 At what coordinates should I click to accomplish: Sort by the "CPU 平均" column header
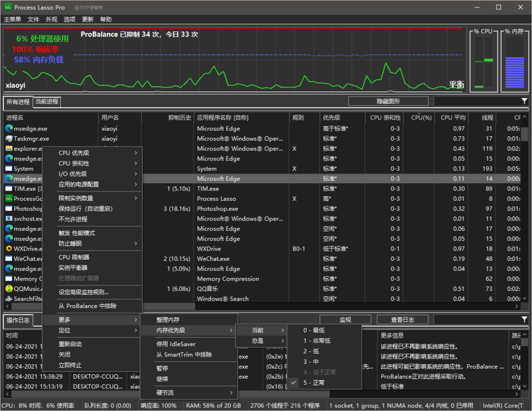pos(453,118)
